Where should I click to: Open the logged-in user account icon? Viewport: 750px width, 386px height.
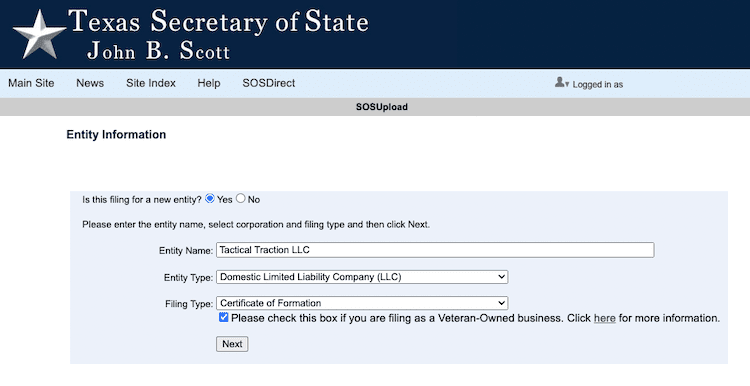pos(559,82)
